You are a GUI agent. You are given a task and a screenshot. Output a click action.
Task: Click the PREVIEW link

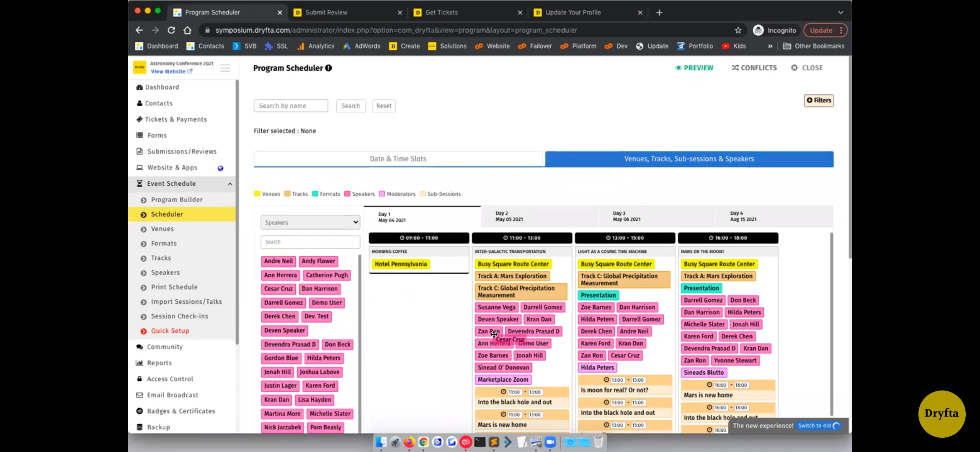694,68
